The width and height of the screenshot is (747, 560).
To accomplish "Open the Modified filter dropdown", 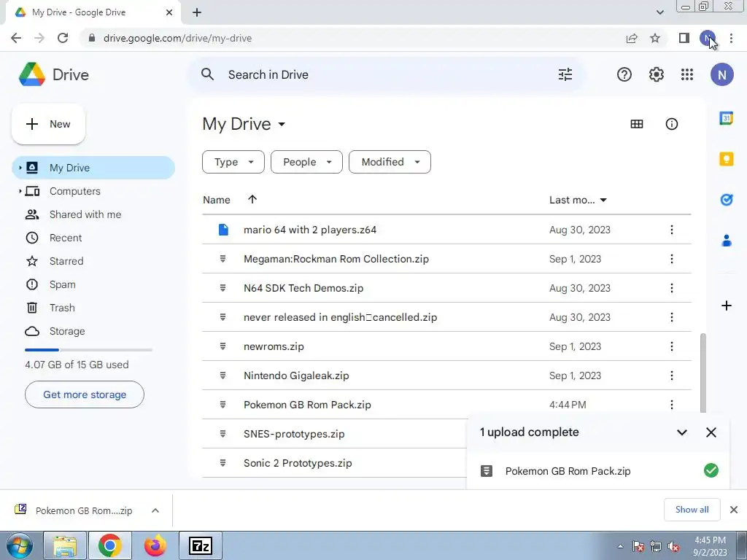I will point(390,162).
